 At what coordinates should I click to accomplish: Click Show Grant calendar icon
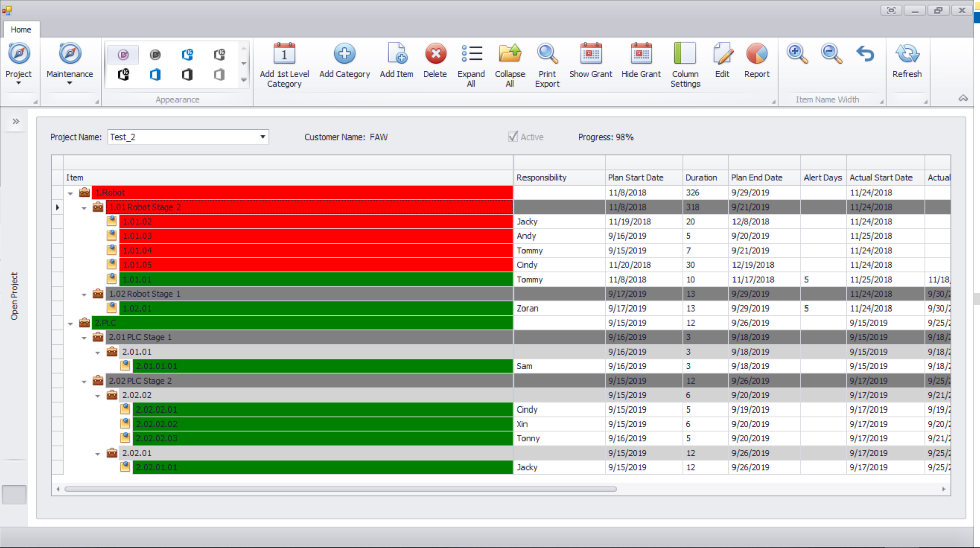[x=591, y=54]
